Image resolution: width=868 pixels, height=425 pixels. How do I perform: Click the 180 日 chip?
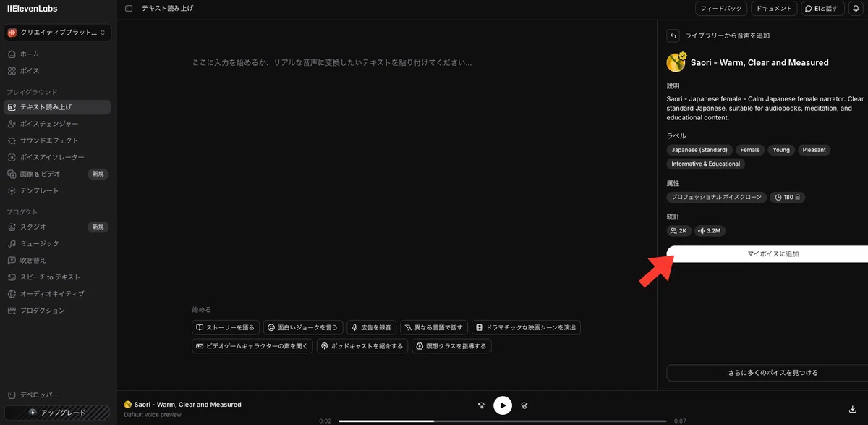point(788,197)
